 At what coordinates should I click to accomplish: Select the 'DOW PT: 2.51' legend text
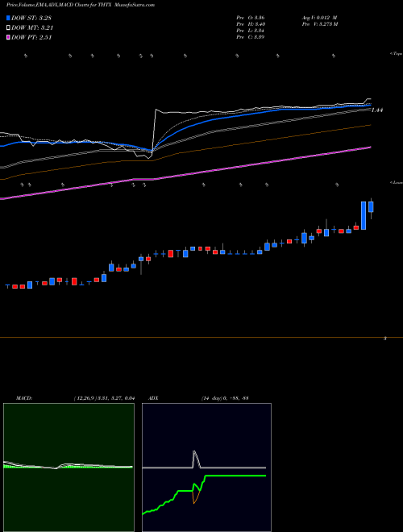tap(31, 37)
